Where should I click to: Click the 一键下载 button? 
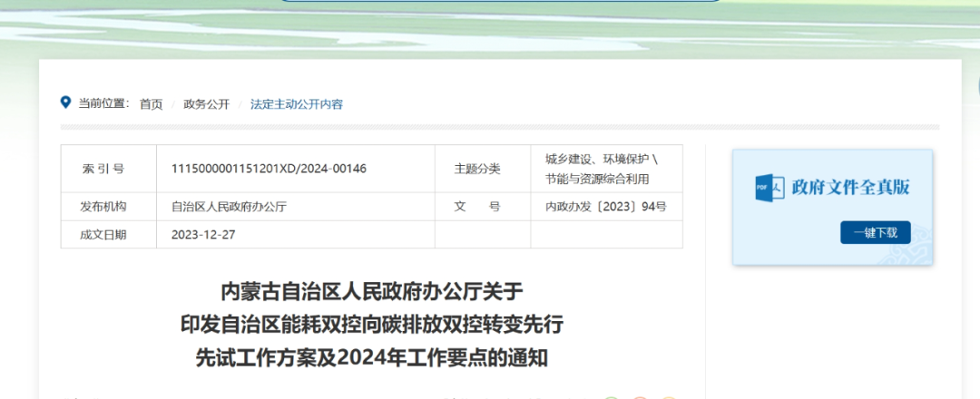(x=875, y=232)
